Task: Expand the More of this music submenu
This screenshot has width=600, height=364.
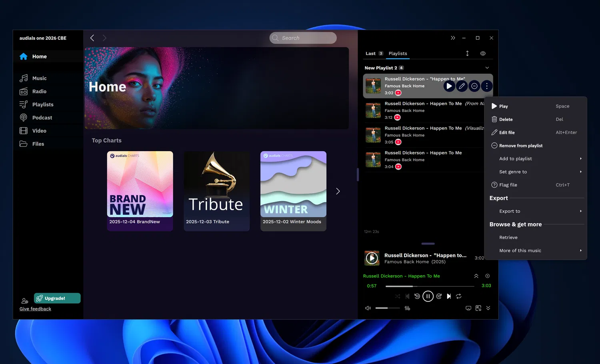Action: (x=536, y=251)
